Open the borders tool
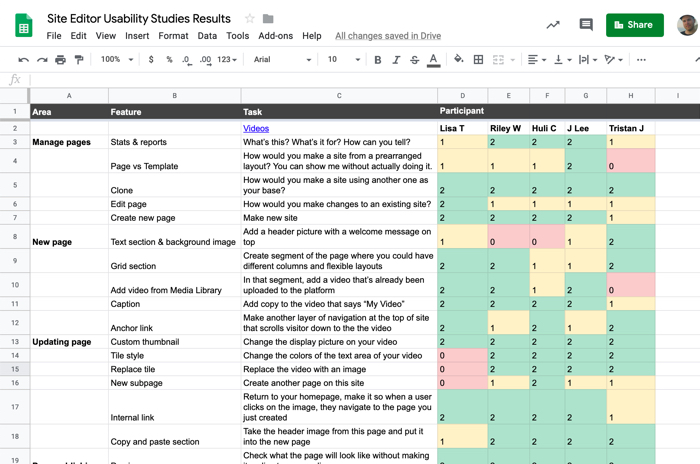This screenshot has height=464, width=700. (478, 60)
